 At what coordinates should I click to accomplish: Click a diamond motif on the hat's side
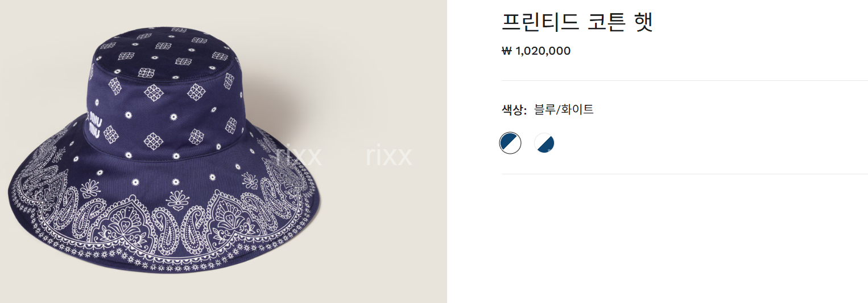coord(154,140)
